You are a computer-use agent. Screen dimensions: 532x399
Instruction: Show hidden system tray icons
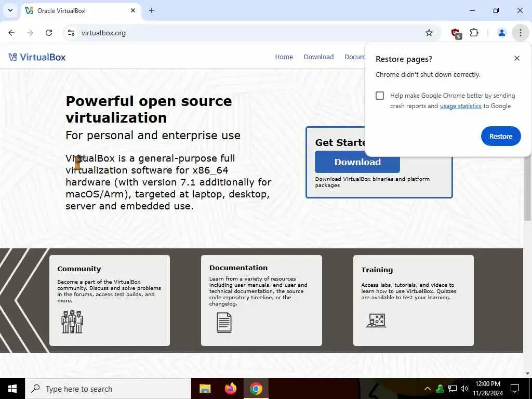click(428, 389)
